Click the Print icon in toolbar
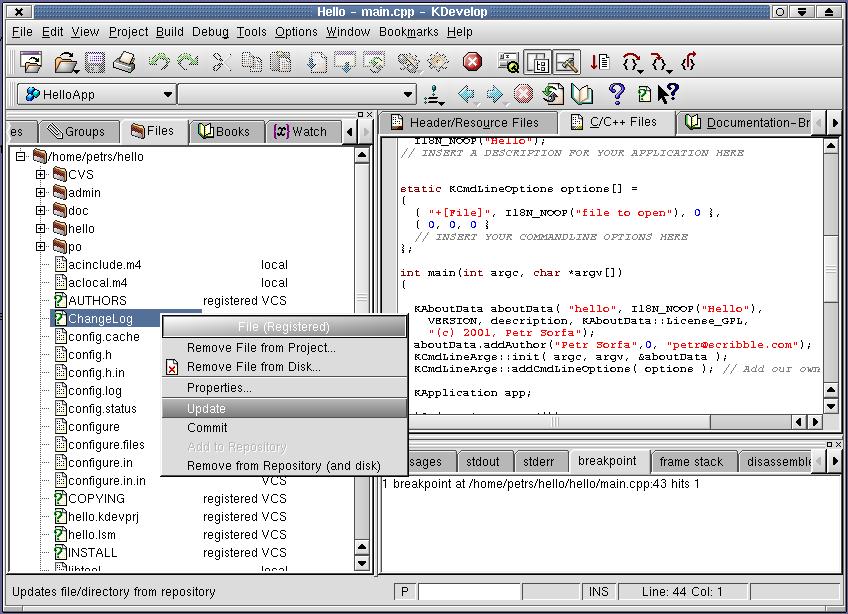Viewport: 848px width, 614px height. (123, 62)
